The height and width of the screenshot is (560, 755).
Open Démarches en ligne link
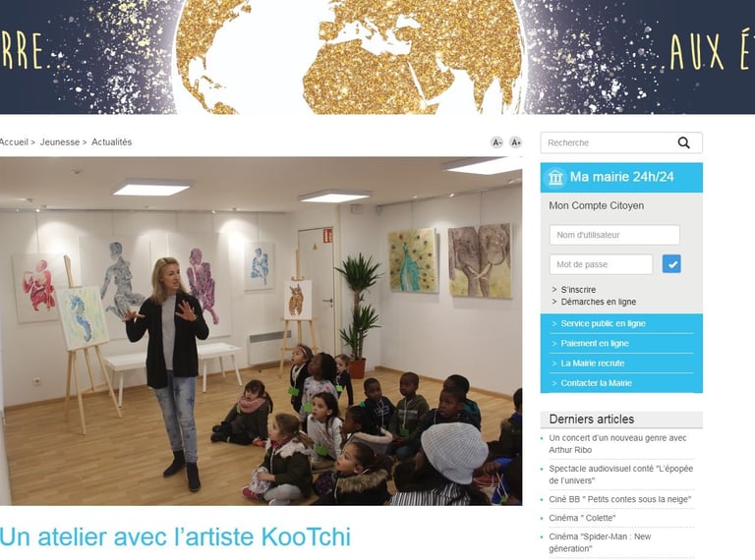[x=599, y=302]
